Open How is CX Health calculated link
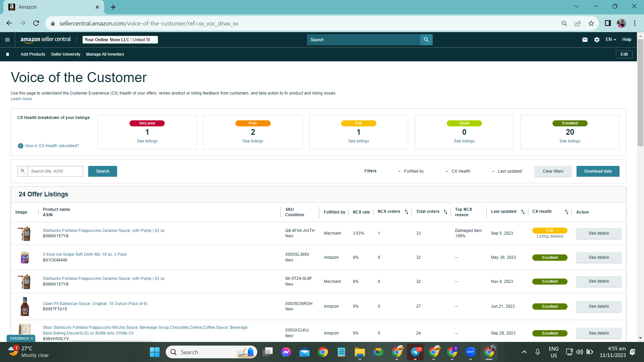Image resolution: width=644 pixels, height=362 pixels. pyautogui.click(x=52, y=146)
